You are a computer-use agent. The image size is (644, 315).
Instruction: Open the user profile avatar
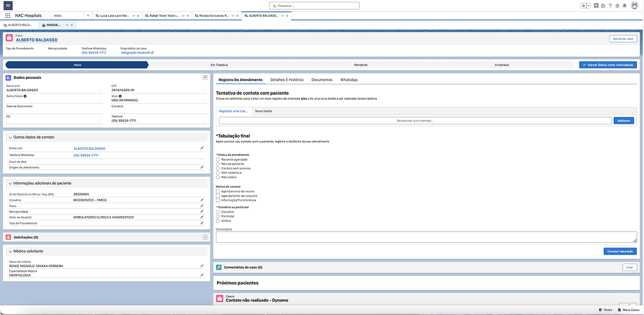(634, 6)
